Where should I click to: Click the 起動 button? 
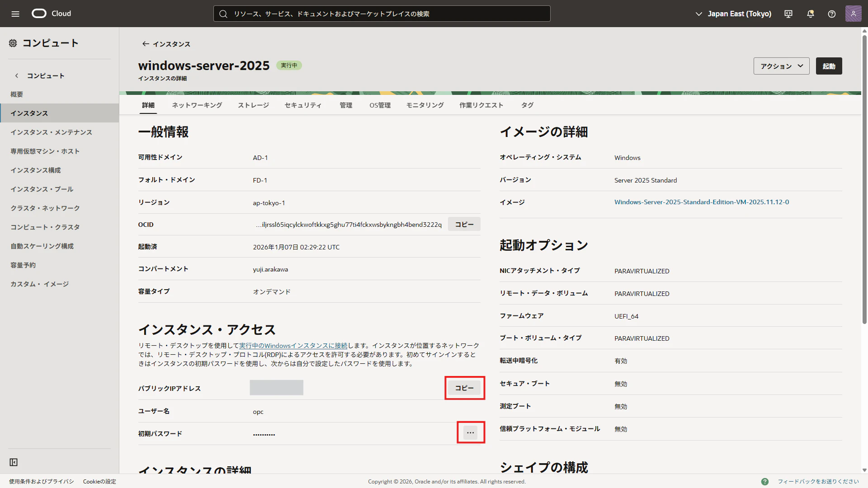click(829, 66)
